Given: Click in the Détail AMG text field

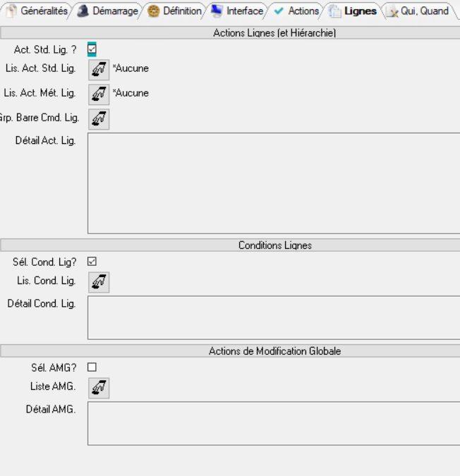Looking at the screenshot, I should coord(273,423).
